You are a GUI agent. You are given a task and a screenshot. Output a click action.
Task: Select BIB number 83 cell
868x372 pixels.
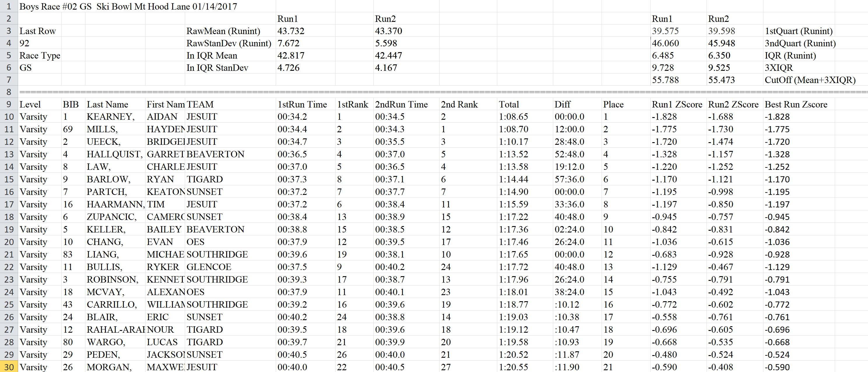[x=68, y=255]
